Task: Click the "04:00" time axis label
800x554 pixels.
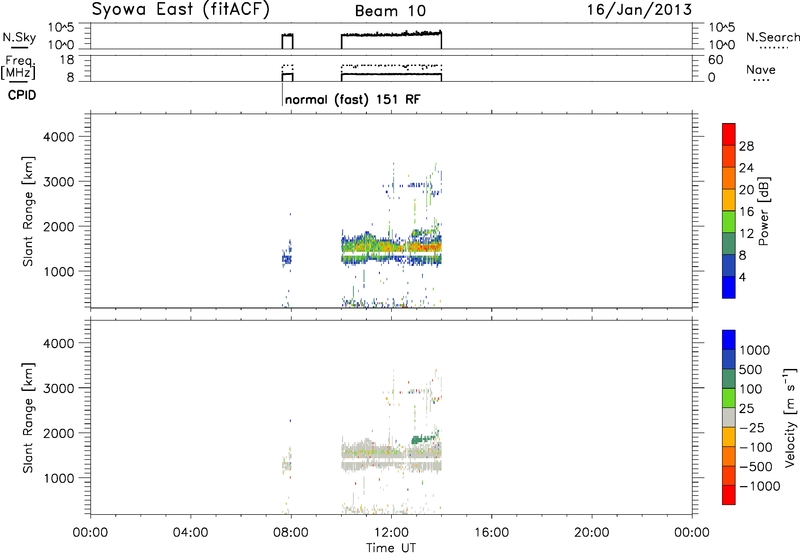Action: point(190,533)
